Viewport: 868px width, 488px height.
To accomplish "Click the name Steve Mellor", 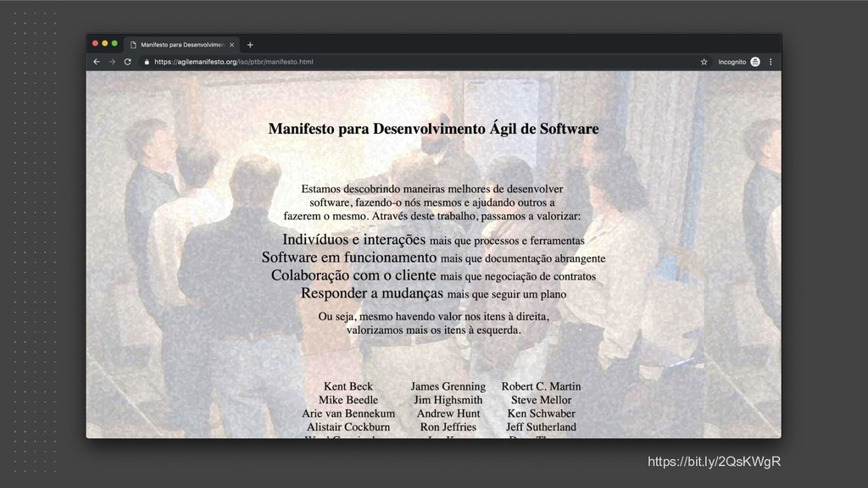I will coord(541,400).
